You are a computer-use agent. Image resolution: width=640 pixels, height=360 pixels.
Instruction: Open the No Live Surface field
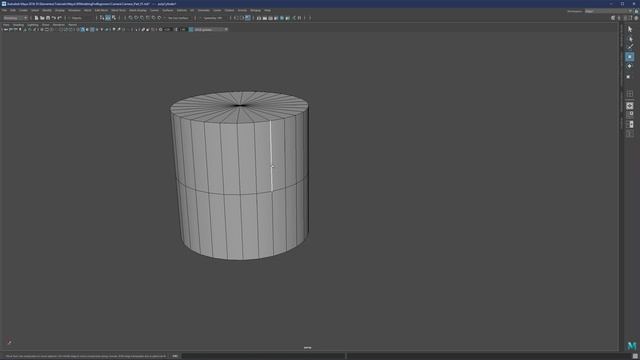(178, 18)
